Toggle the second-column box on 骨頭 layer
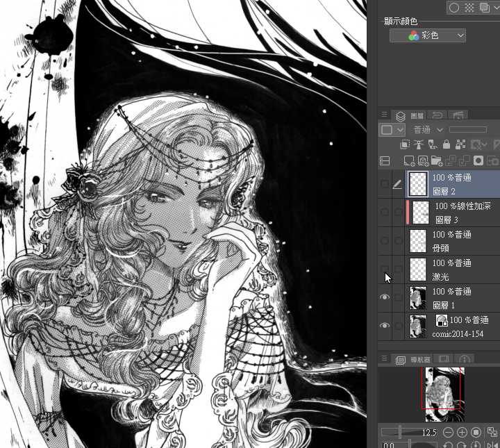 [399, 241]
